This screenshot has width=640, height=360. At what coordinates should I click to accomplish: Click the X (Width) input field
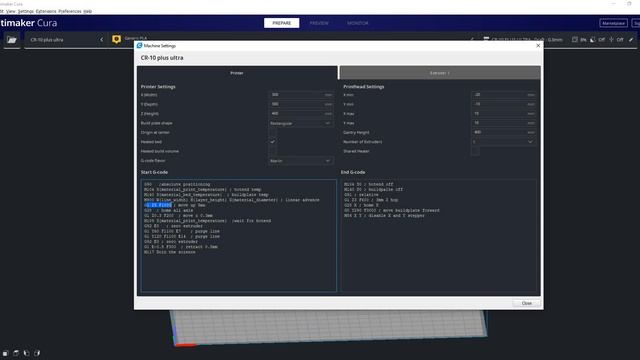pos(301,95)
